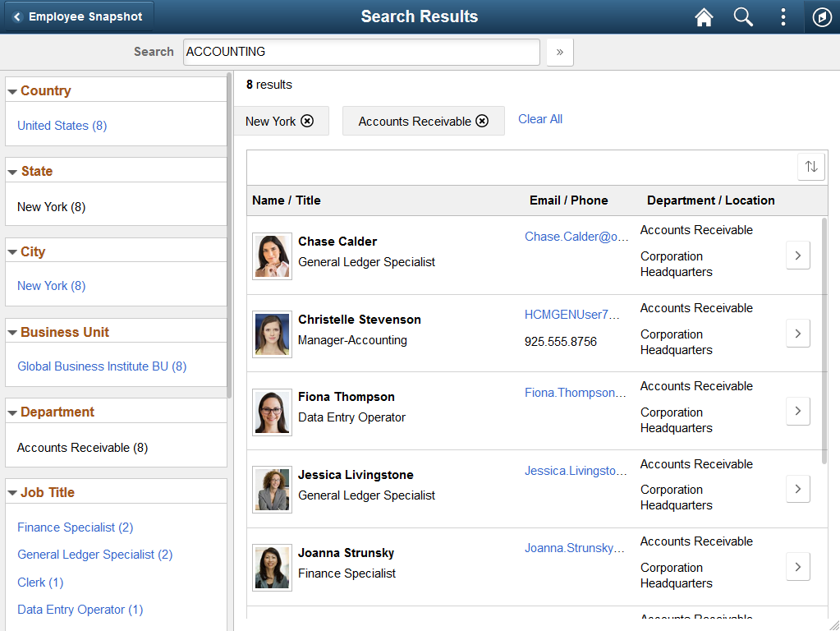Click the facet panel vertical scrollbar
The image size is (840, 631).
point(229,236)
